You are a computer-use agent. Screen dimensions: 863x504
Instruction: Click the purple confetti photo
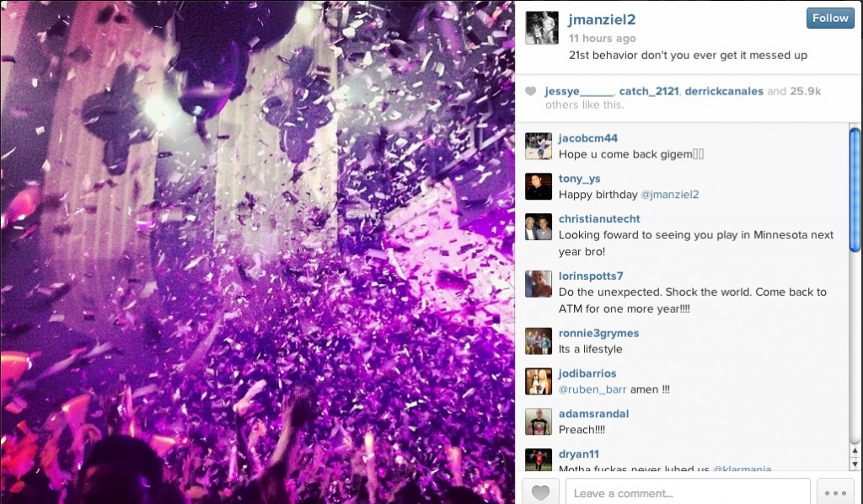(x=258, y=252)
